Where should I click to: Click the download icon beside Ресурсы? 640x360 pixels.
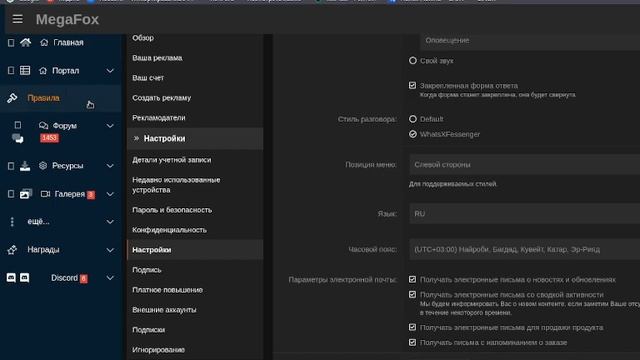tap(25, 166)
